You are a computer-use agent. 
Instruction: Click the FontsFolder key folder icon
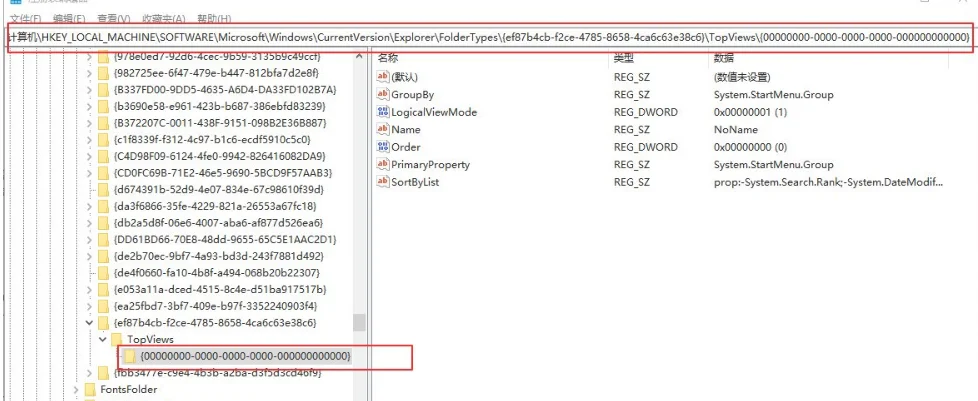click(x=89, y=389)
